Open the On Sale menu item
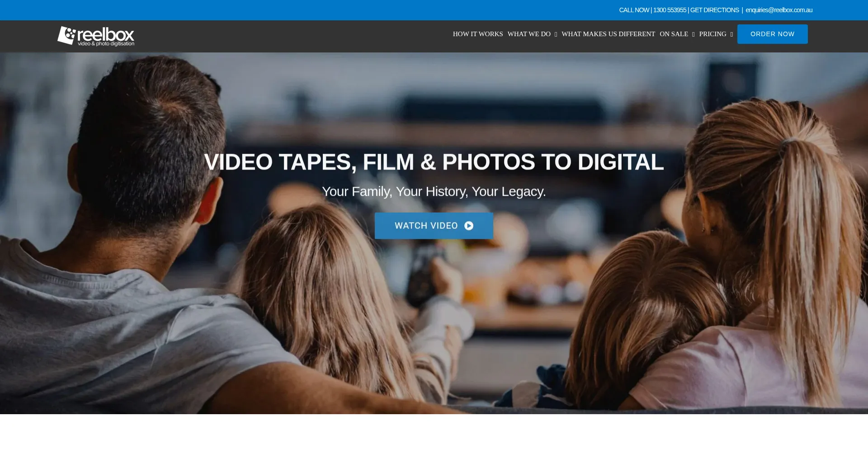Image resolution: width=868 pixels, height=449 pixels. click(674, 34)
